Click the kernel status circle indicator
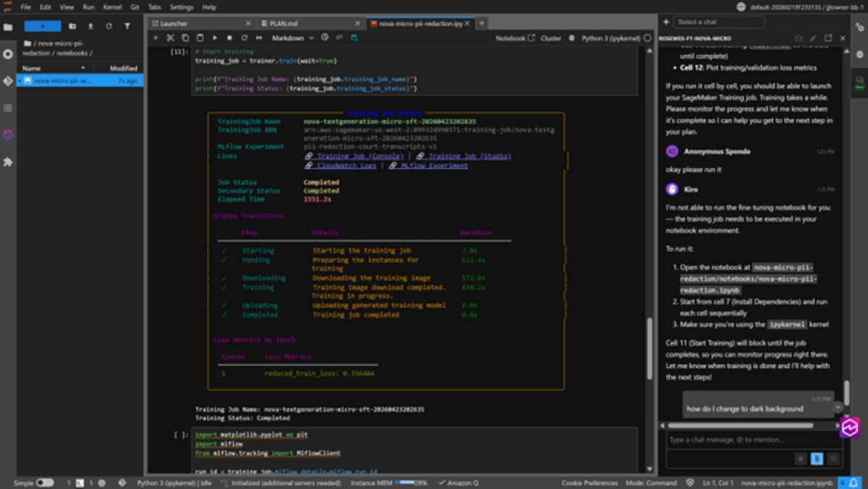Viewport: 868px width, 489px height. tap(647, 38)
